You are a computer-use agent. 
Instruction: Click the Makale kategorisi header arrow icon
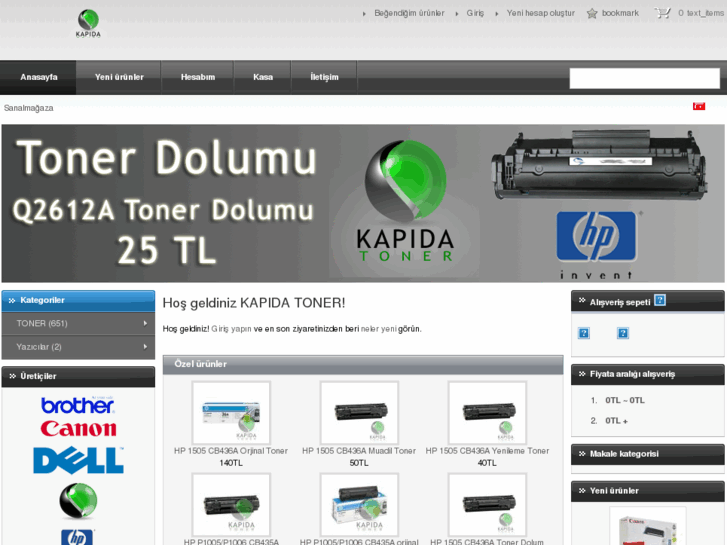click(x=582, y=454)
